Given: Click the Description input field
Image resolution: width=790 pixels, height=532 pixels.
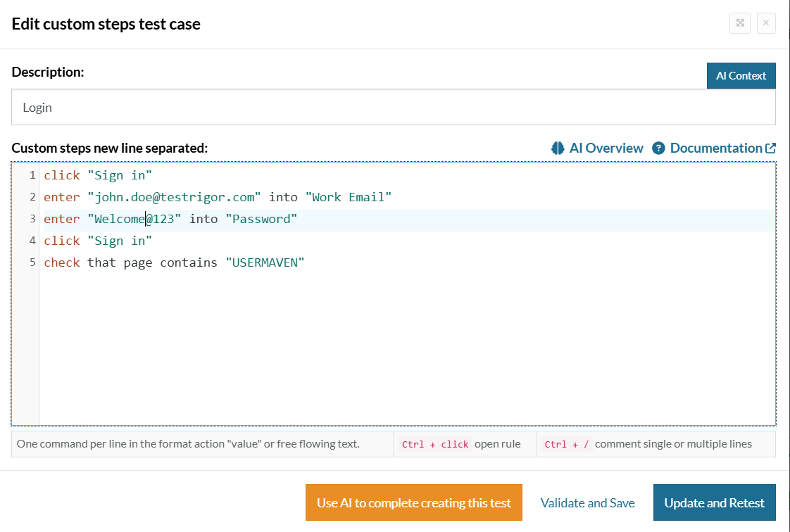Looking at the screenshot, I should pyautogui.click(x=394, y=108).
